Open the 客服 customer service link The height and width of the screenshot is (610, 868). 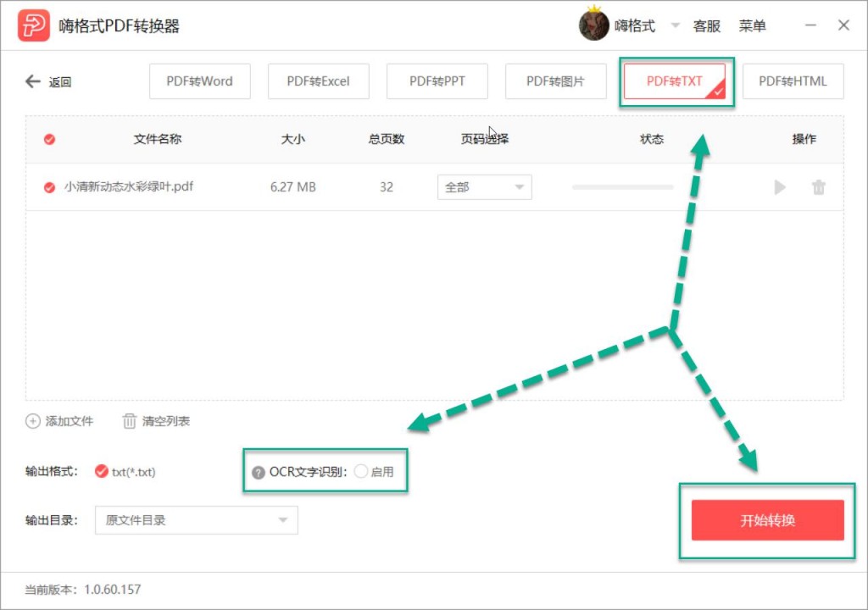[x=706, y=26]
